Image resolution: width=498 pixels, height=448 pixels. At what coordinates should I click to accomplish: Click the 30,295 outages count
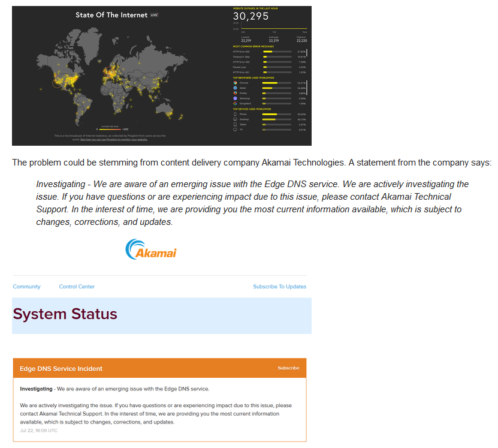tap(251, 16)
